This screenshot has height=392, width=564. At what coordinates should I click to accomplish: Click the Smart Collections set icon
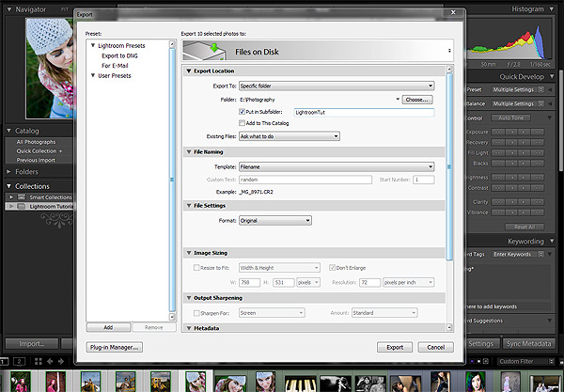pos(22,197)
